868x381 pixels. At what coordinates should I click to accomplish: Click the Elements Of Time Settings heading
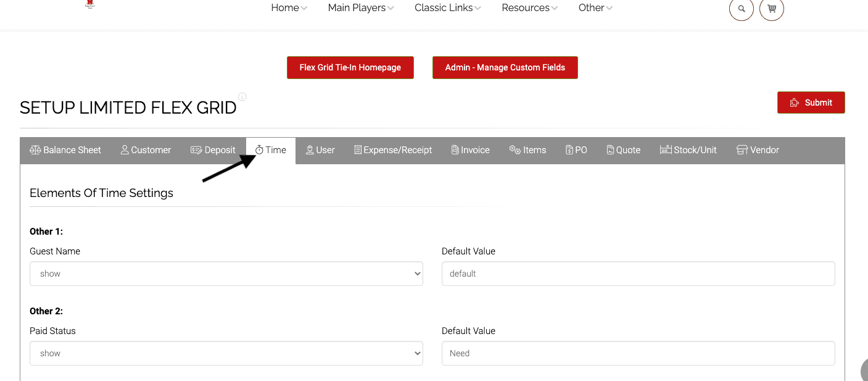pos(101,193)
